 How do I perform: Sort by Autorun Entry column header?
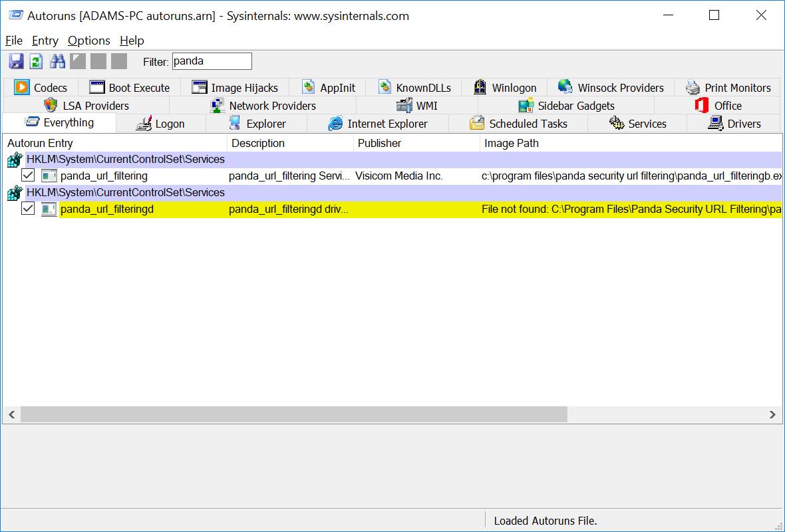click(x=114, y=143)
